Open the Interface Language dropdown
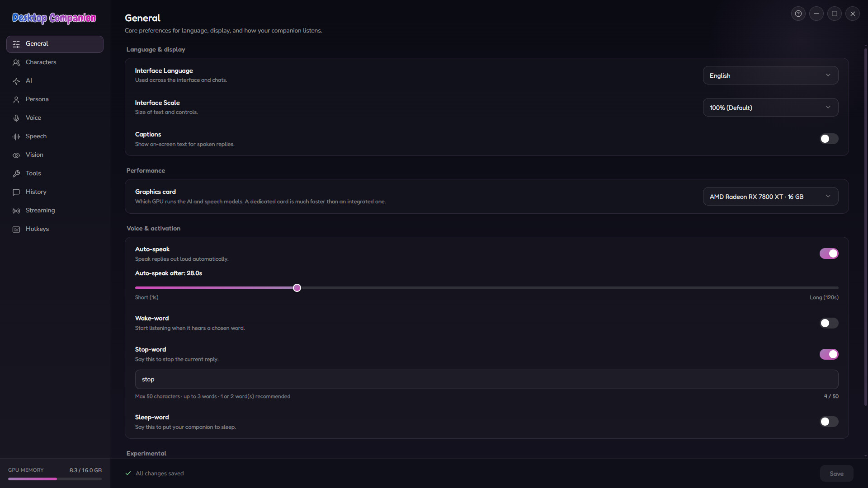 click(770, 75)
